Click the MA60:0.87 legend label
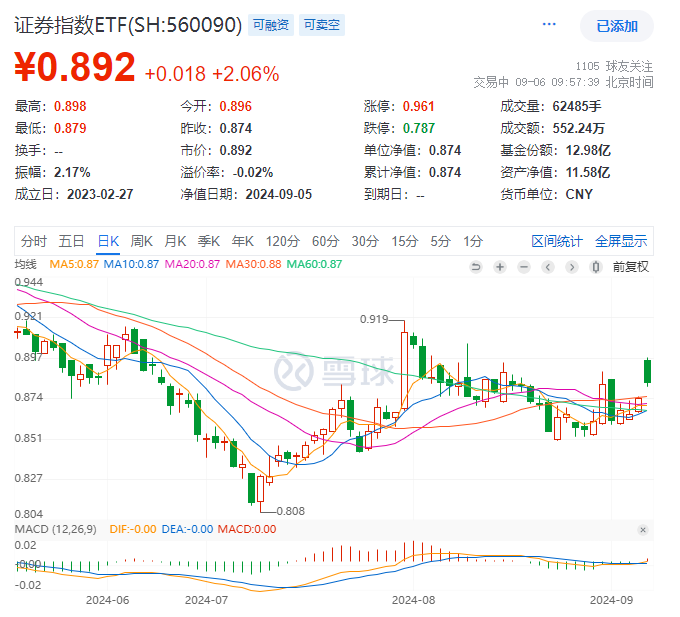The width and height of the screenshot is (680, 617). [x=314, y=264]
